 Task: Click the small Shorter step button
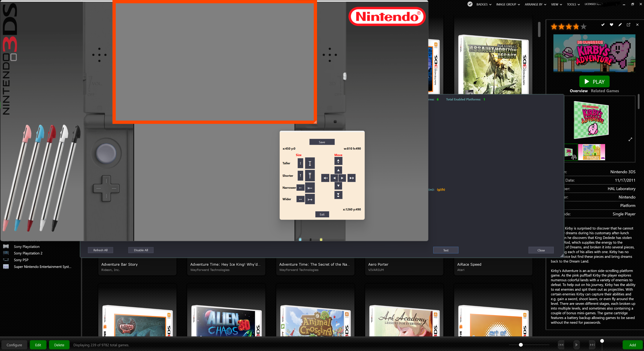(x=300, y=176)
